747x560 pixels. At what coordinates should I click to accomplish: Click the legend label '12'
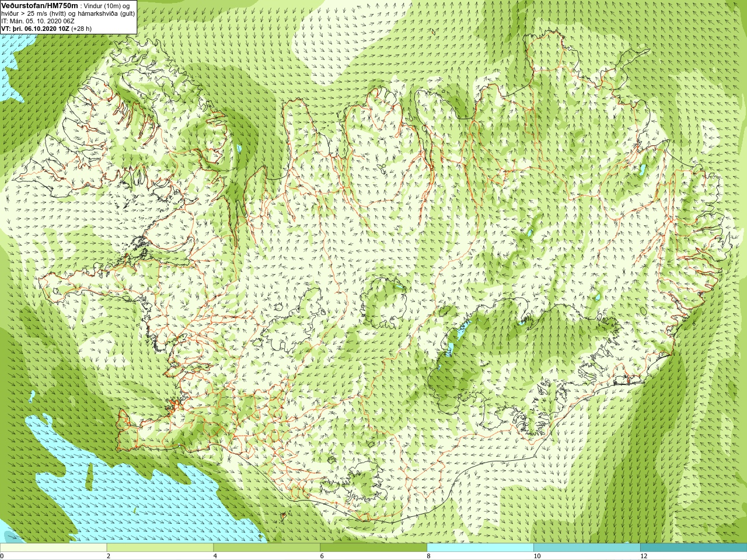coord(644,556)
